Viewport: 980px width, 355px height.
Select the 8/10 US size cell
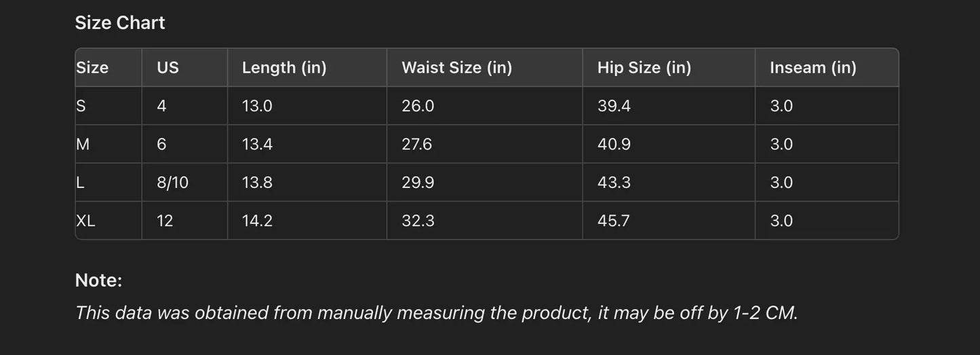(172, 183)
